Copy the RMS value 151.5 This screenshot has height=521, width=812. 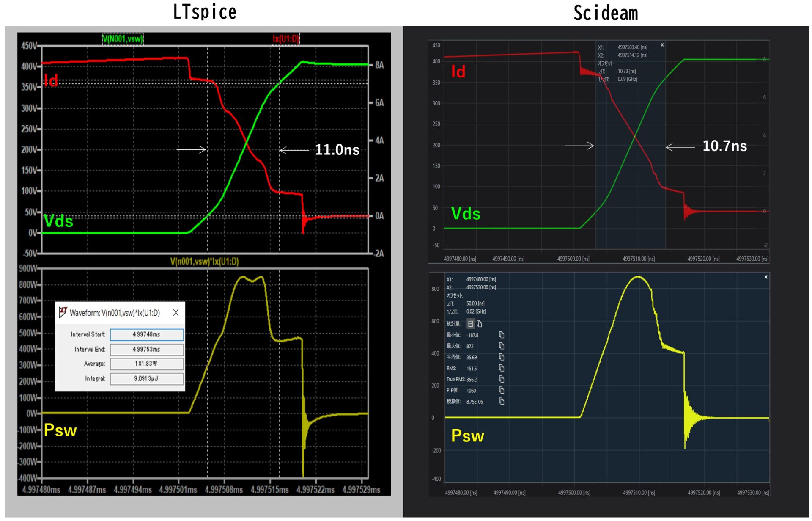click(x=502, y=368)
